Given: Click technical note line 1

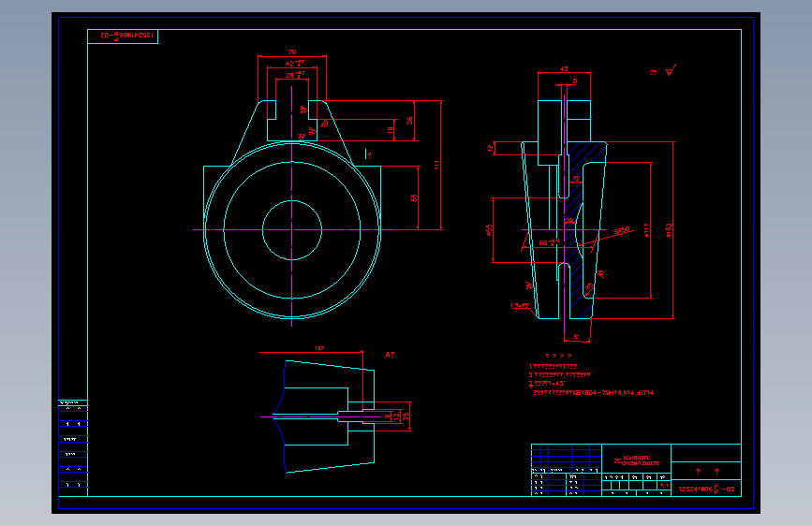Looking at the screenshot, I should coord(553,366).
